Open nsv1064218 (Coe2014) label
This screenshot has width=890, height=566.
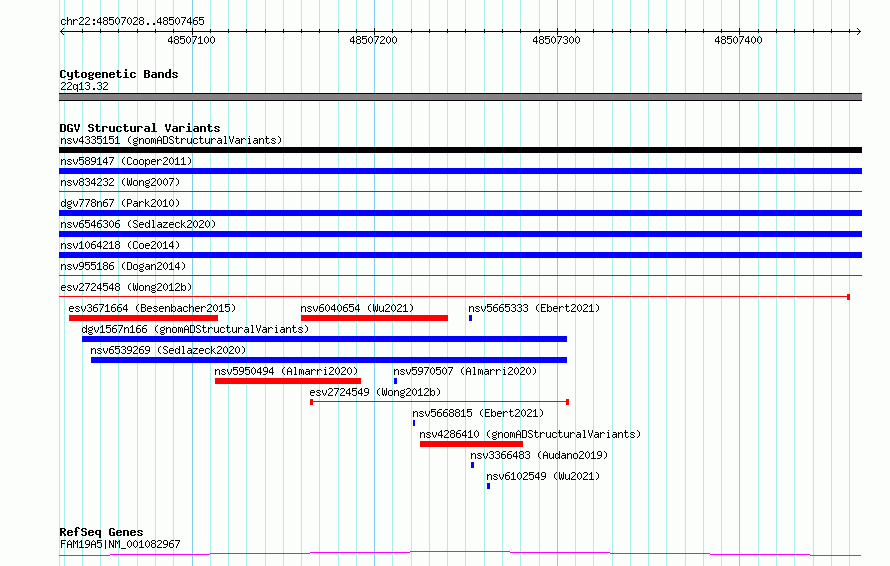[120, 245]
